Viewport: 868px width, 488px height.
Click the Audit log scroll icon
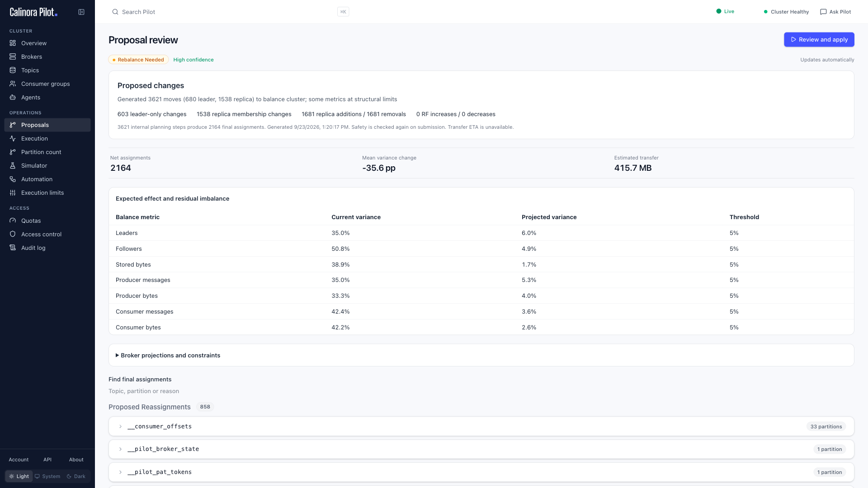(13, 248)
